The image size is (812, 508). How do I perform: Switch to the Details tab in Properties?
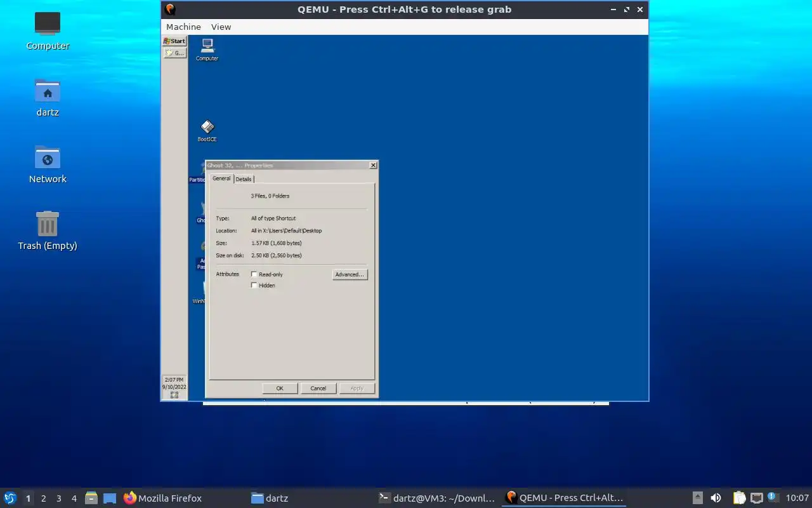coord(244,179)
